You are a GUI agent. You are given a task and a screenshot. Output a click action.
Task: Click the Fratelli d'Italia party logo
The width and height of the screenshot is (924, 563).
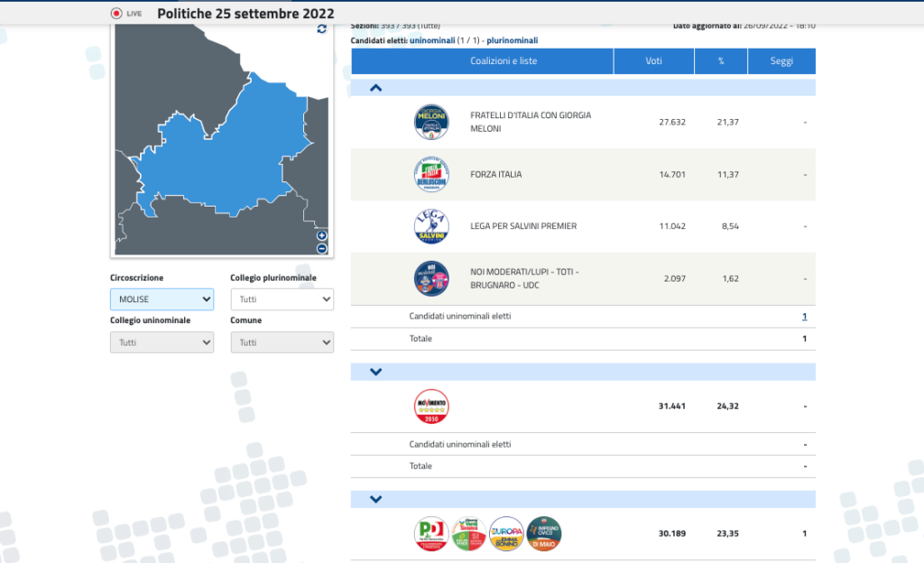431,122
